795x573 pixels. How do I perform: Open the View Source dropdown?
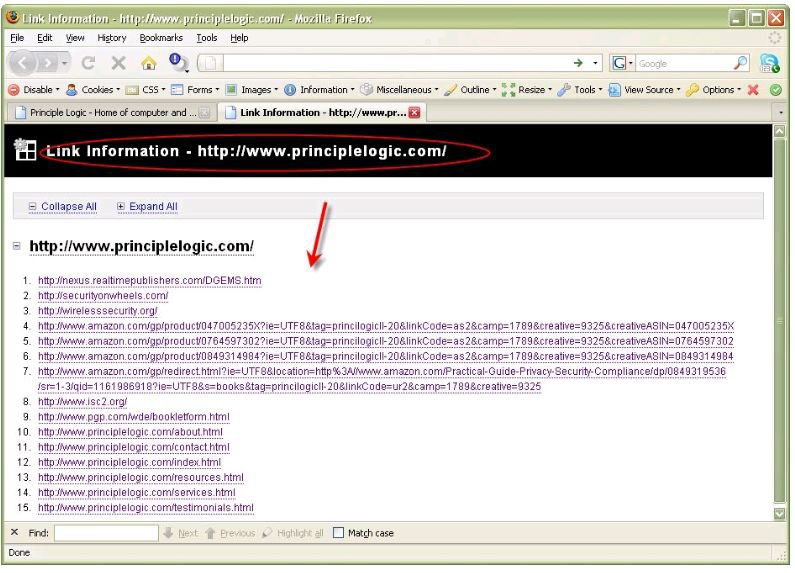644,90
